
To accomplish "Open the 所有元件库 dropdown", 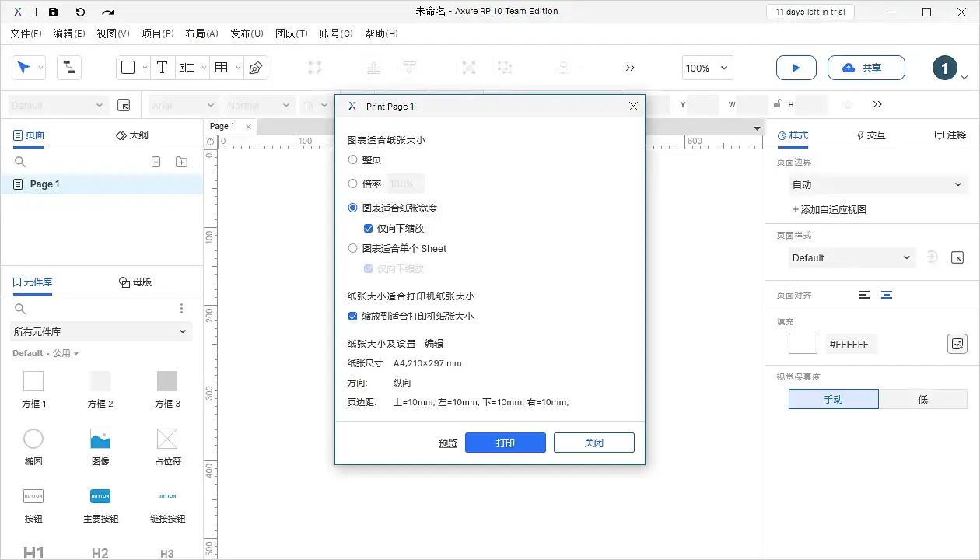I will click(100, 331).
